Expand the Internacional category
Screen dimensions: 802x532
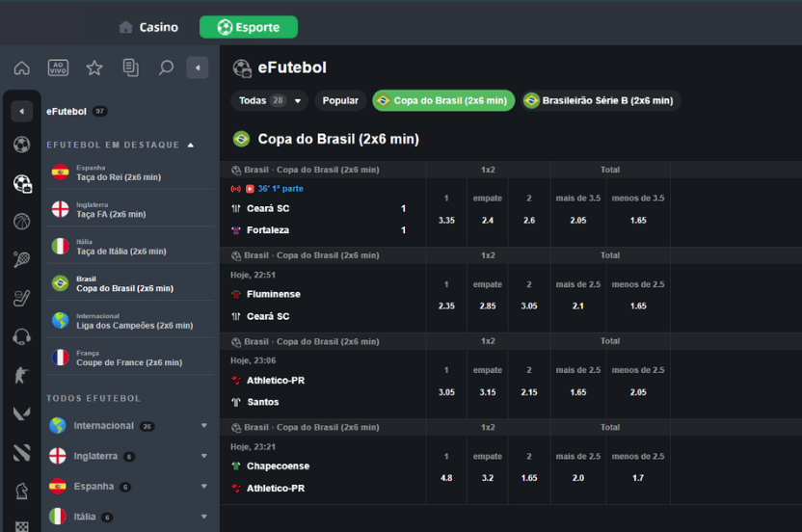tap(204, 426)
